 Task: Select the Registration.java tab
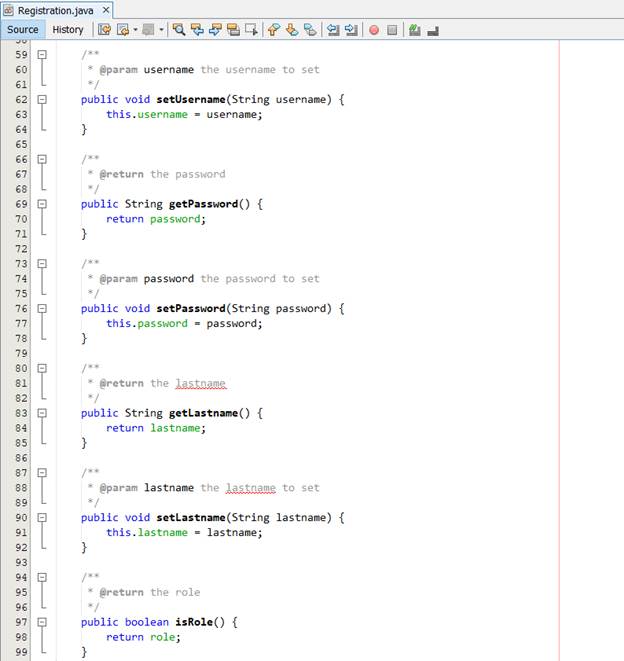pos(55,11)
